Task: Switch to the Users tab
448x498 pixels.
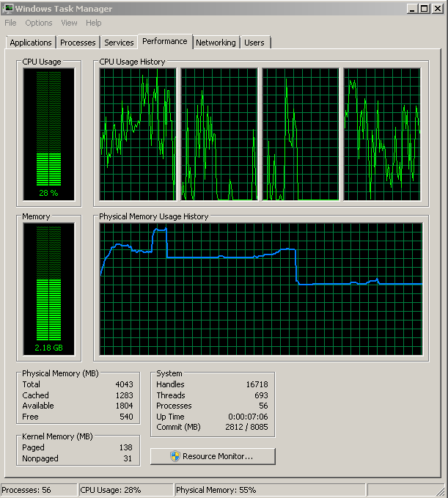Action: coord(254,43)
